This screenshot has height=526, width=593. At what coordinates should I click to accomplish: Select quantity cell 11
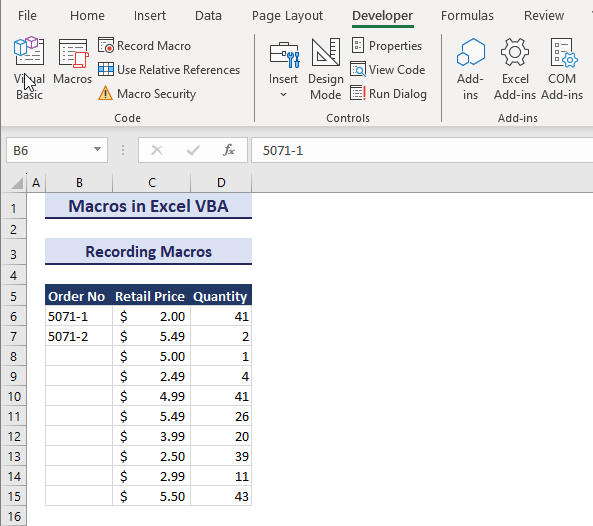221,476
